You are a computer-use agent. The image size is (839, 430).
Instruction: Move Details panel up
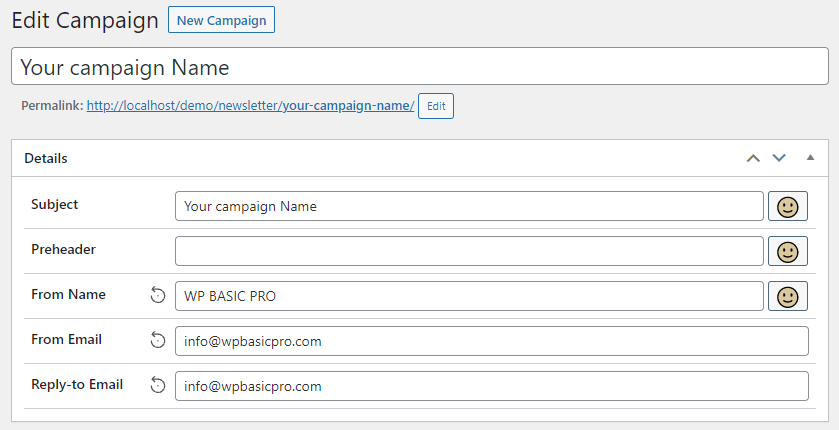pyautogui.click(x=753, y=158)
